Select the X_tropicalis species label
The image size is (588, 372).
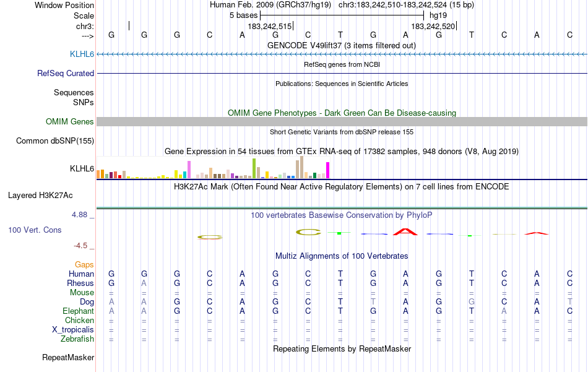73,330
